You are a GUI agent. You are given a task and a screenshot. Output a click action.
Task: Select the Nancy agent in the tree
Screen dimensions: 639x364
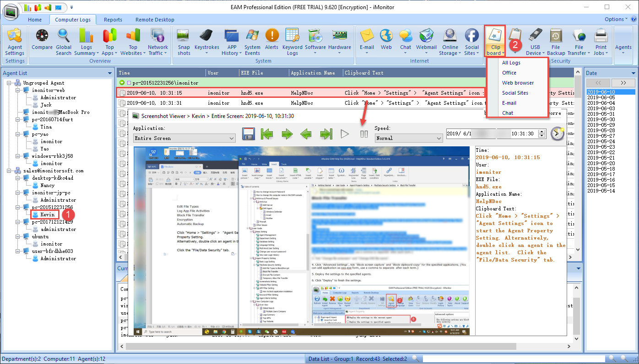tap(47, 185)
